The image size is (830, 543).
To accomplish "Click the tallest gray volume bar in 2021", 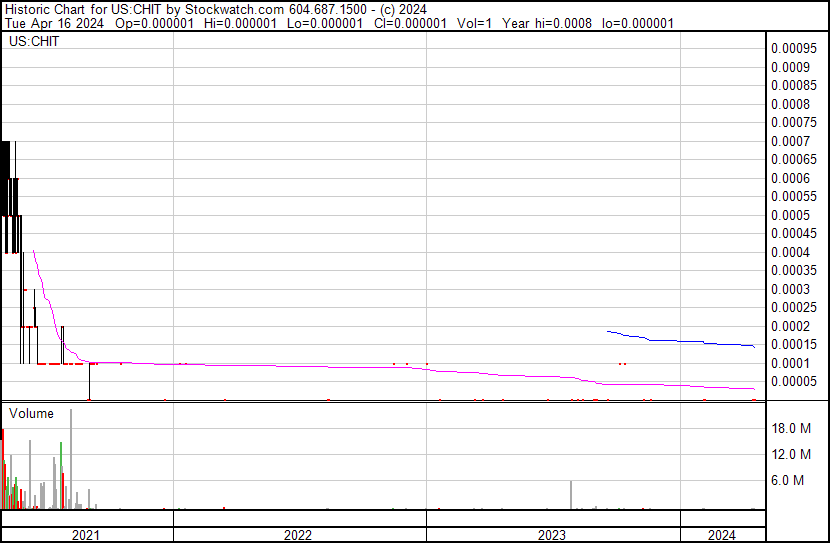I will click(x=71, y=460).
